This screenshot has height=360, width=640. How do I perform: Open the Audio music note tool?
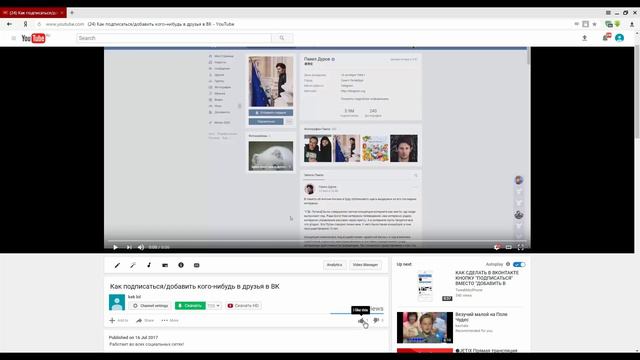(149, 265)
